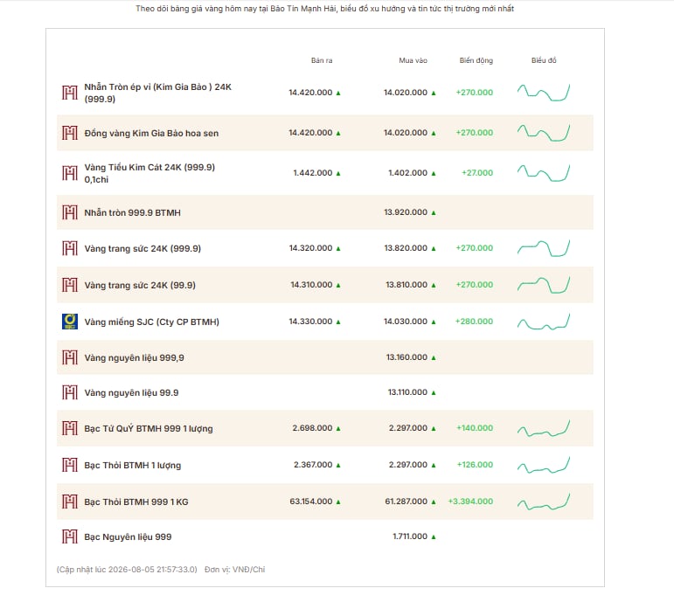The width and height of the screenshot is (674, 616).
Task: Click sell price 1.442.000
Action: coord(313,173)
